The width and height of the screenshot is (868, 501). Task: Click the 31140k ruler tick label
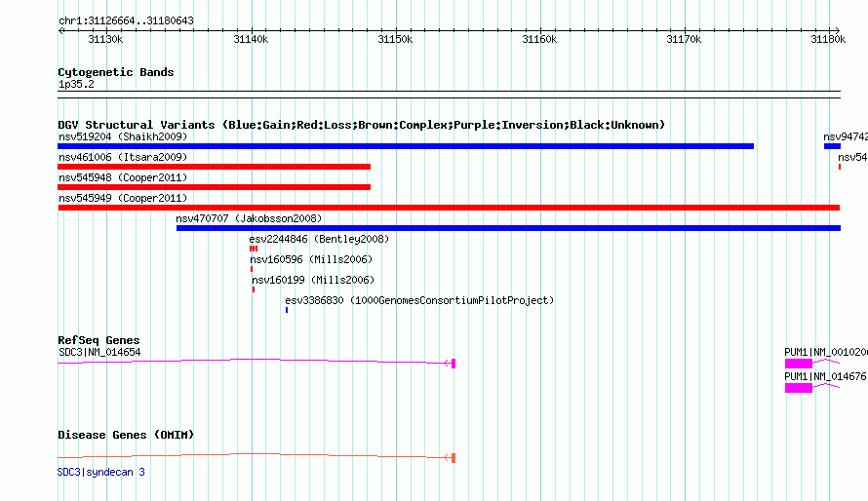(x=251, y=39)
